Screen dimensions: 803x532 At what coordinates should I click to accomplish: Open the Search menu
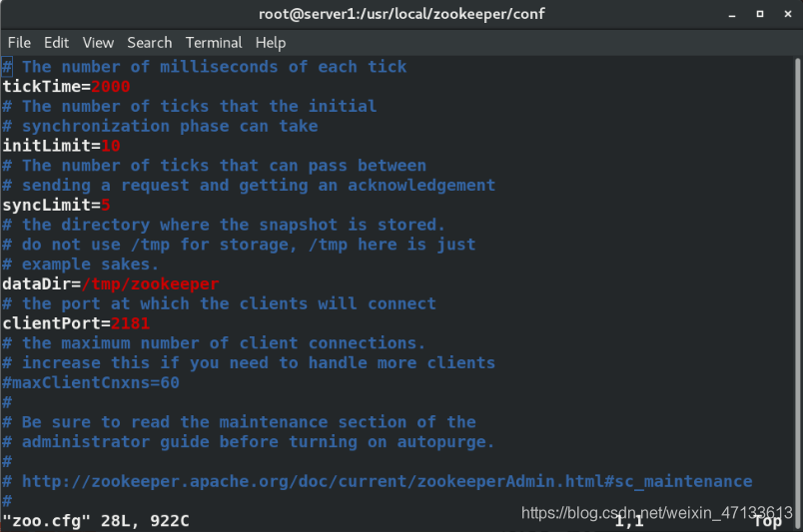[150, 43]
